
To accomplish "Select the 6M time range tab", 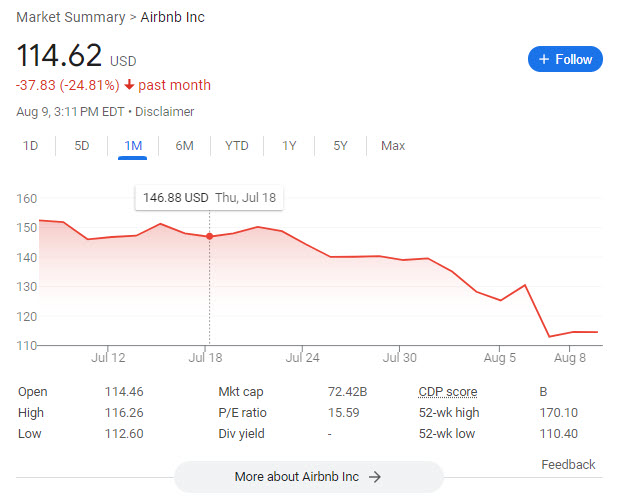I will click(x=185, y=146).
